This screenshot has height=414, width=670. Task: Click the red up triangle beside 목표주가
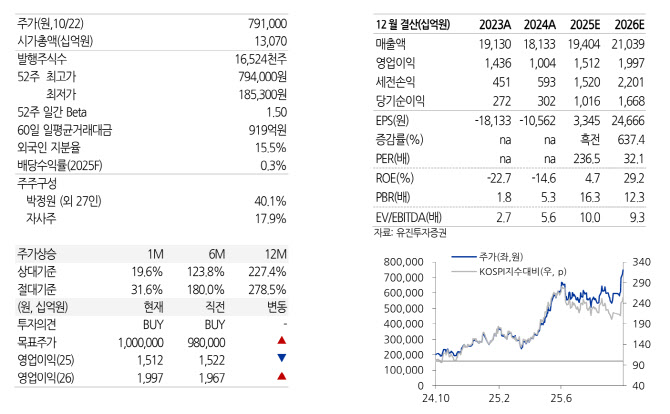[x=281, y=342]
